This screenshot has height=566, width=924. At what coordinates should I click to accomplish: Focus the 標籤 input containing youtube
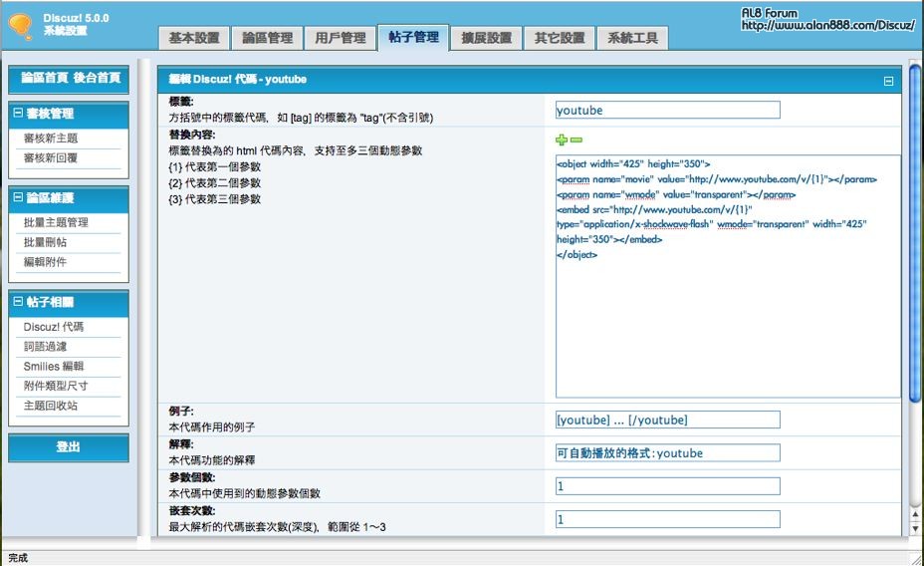point(668,111)
